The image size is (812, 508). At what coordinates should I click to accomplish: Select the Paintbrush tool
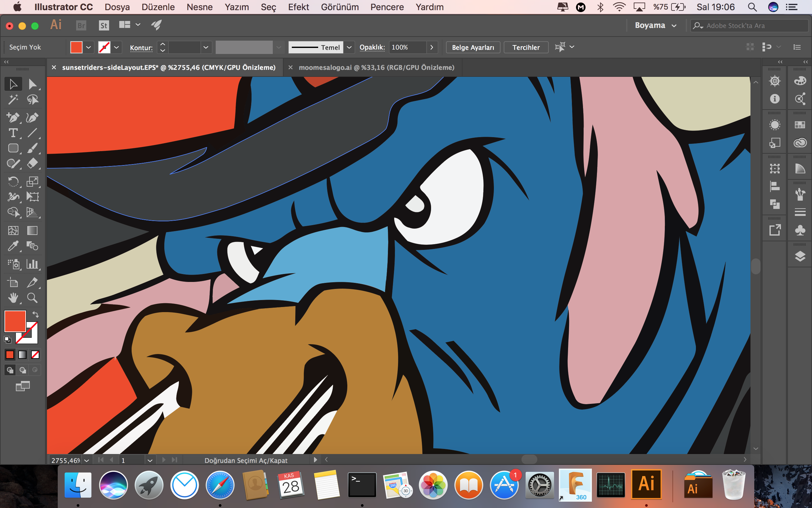[32, 148]
